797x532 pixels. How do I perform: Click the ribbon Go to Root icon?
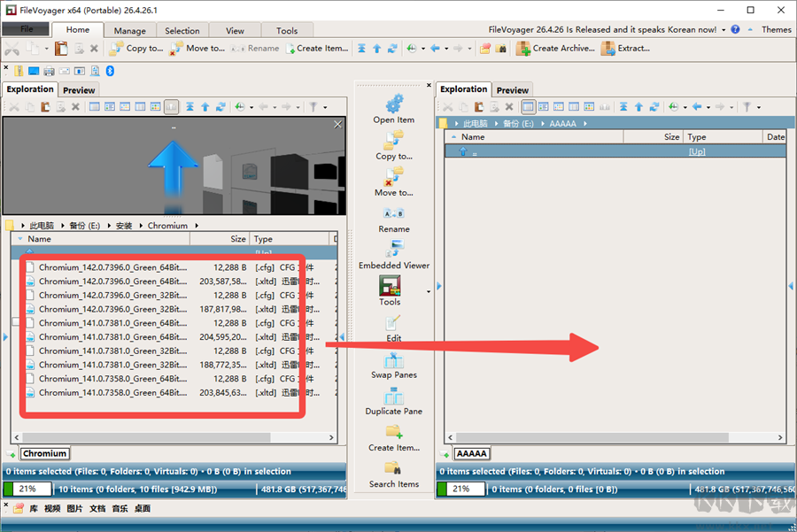pyautogui.click(x=361, y=49)
